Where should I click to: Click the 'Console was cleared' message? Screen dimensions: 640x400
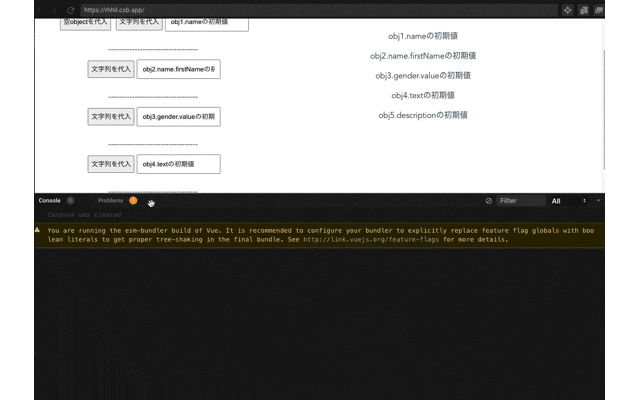[84, 215]
